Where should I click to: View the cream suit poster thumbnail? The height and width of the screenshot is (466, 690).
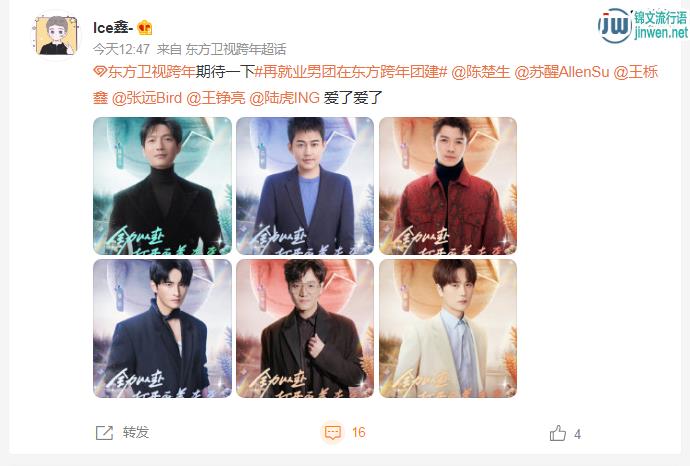(x=448, y=328)
